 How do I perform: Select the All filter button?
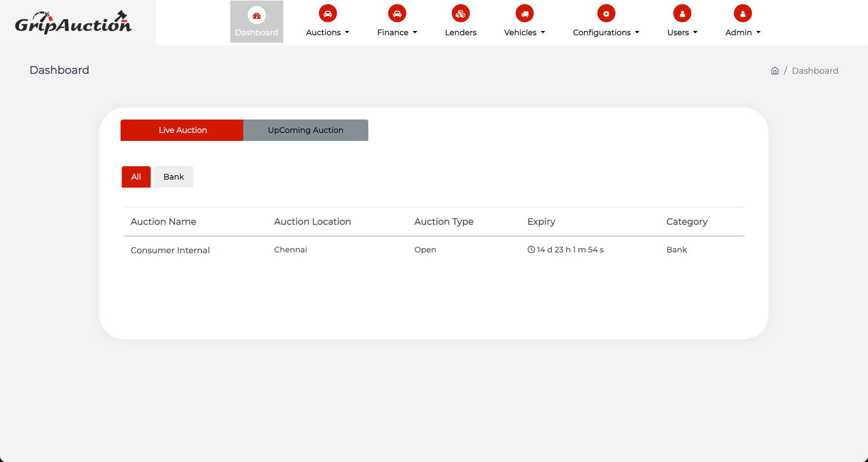click(x=136, y=177)
